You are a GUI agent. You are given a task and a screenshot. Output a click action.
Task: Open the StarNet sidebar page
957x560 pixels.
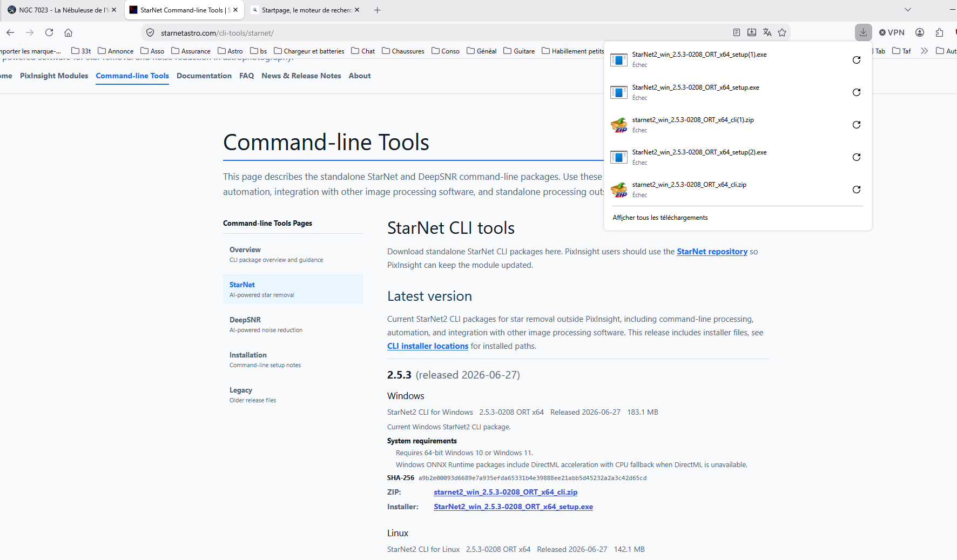tap(293, 289)
